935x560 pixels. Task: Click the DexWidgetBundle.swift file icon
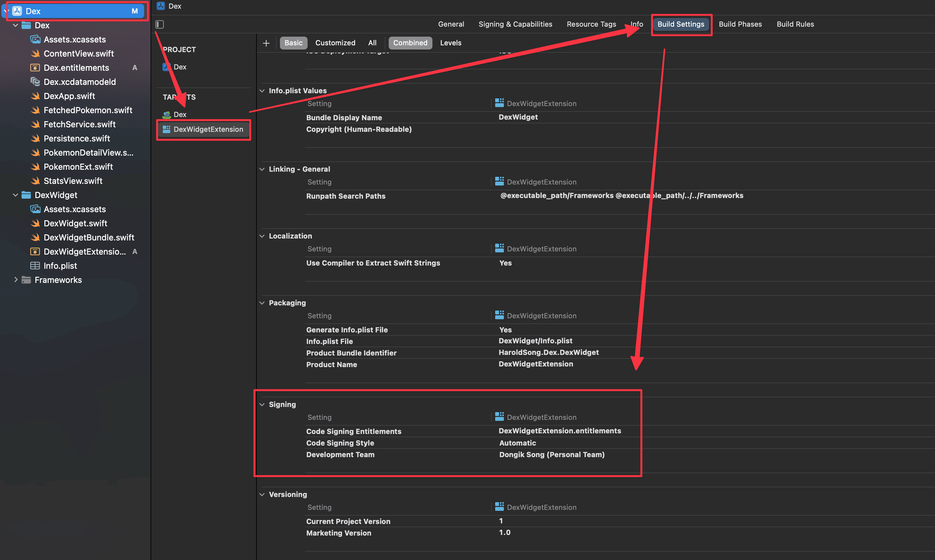click(x=35, y=237)
